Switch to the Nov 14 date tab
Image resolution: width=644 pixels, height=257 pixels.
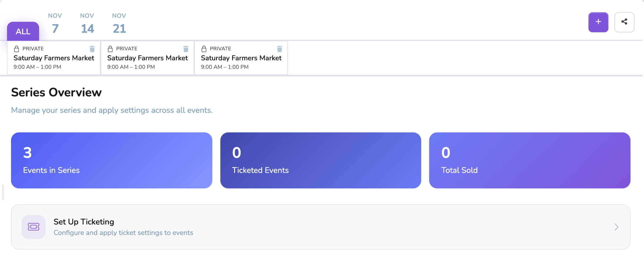coord(87,24)
